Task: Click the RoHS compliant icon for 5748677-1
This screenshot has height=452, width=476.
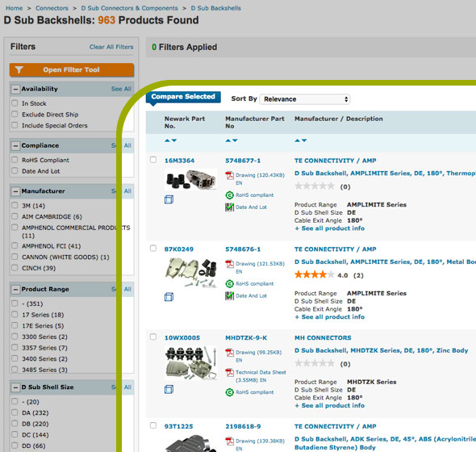Action: [x=229, y=195]
